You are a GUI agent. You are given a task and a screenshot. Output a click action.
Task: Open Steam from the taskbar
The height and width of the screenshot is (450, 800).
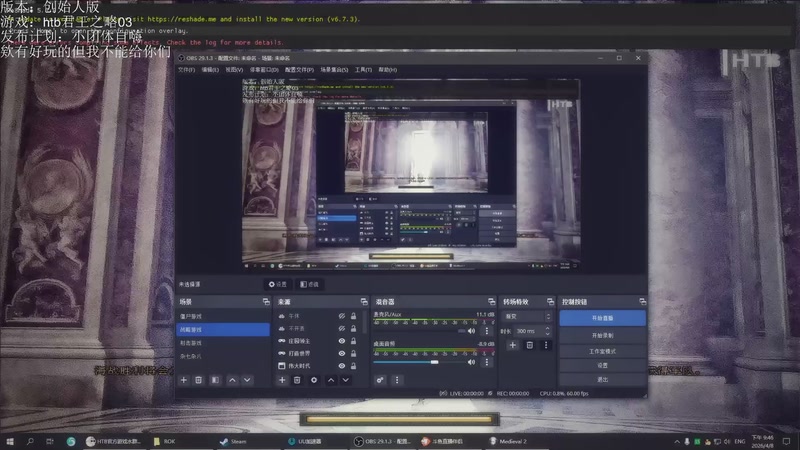pos(233,441)
